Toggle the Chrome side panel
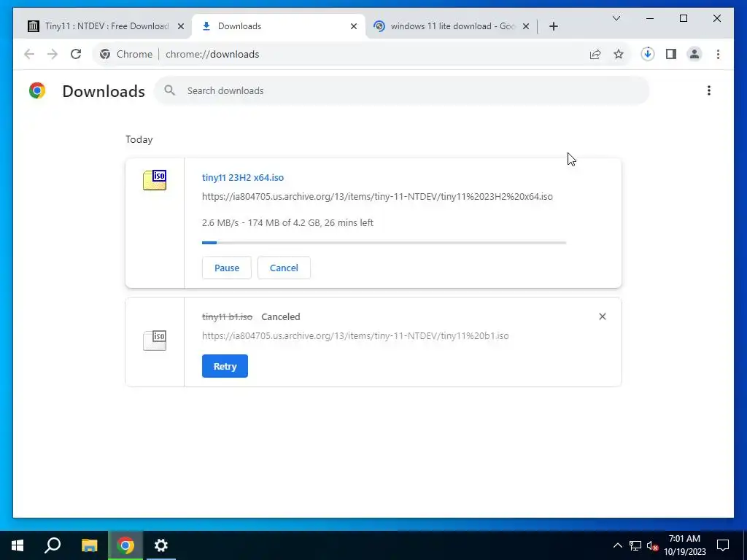This screenshot has height=560, width=747. pyautogui.click(x=671, y=54)
